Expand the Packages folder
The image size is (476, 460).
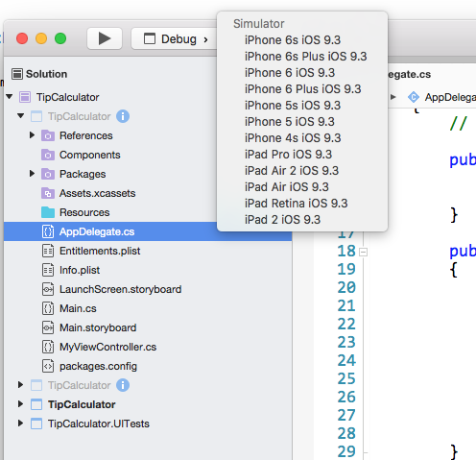(x=32, y=174)
